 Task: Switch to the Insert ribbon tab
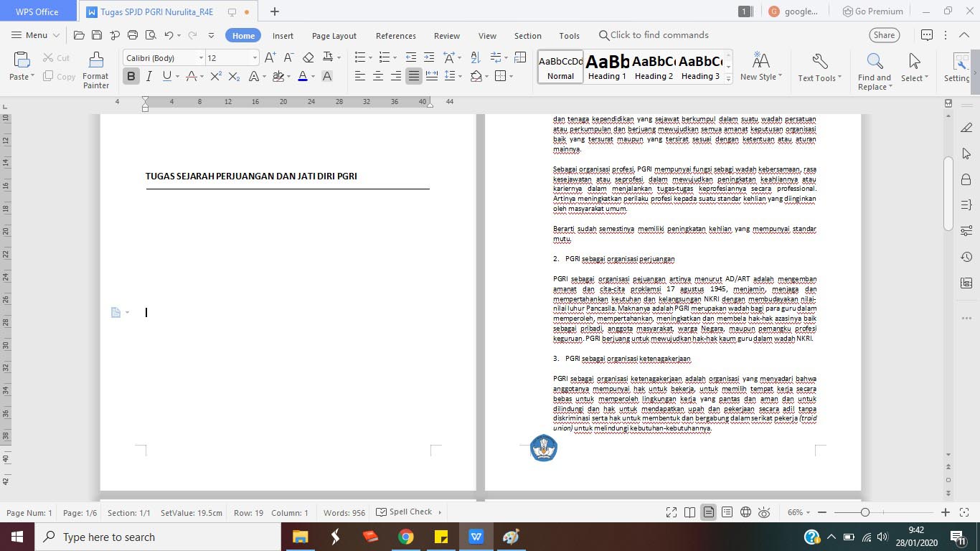(283, 35)
